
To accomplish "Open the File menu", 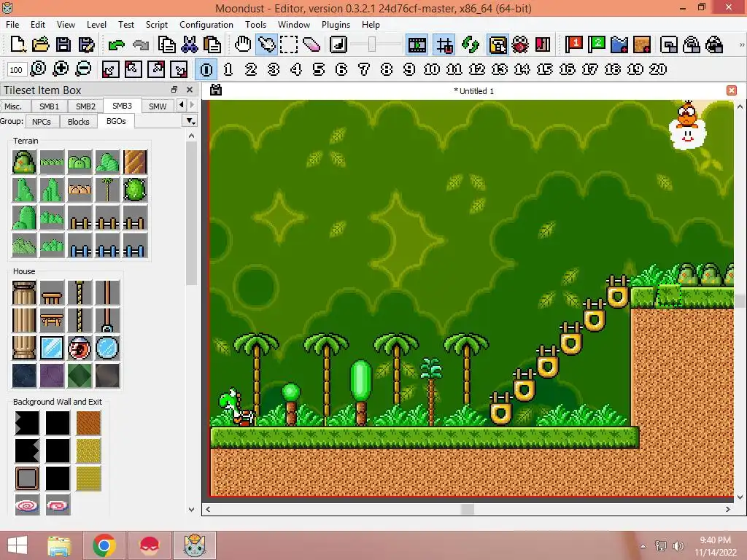I will pos(12,25).
